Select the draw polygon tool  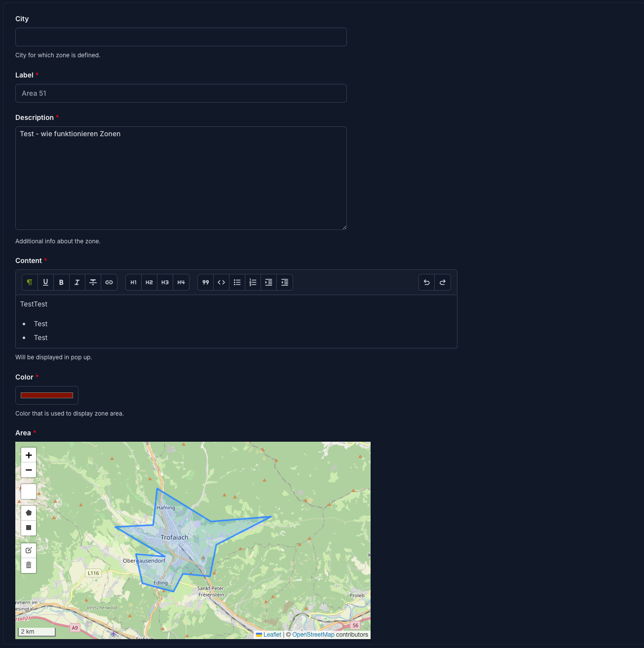tap(29, 513)
